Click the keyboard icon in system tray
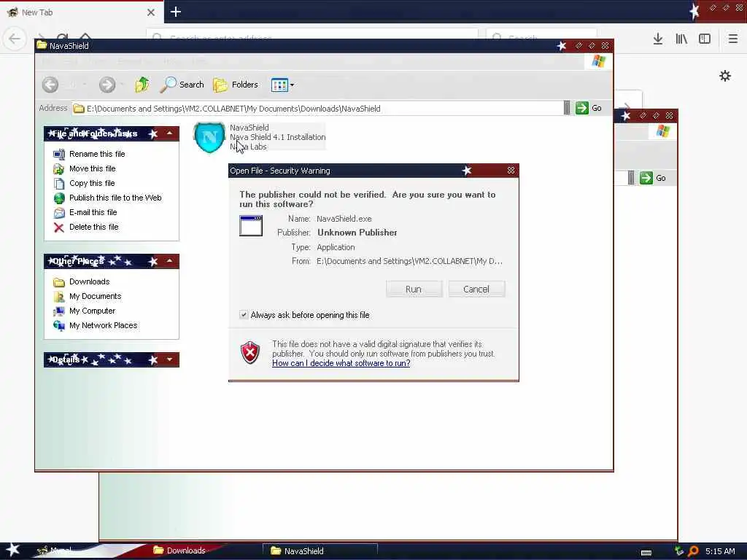This screenshot has width=747, height=560. [646, 553]
